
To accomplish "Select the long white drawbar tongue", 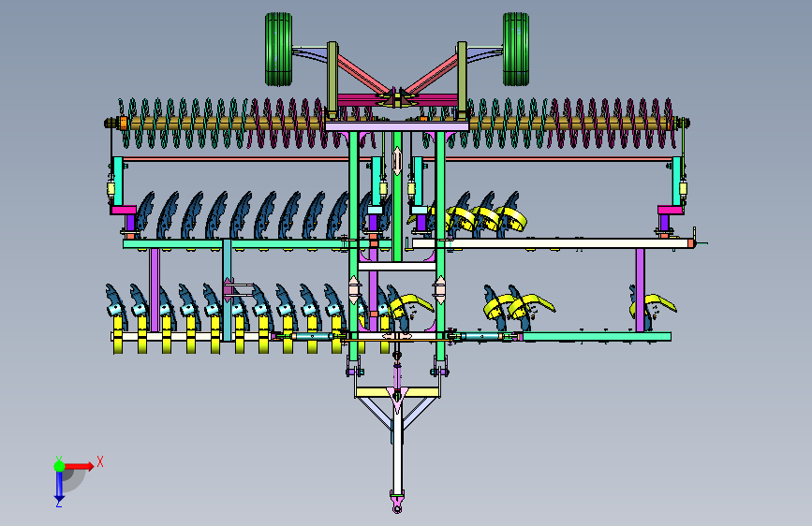I will 397,450.
